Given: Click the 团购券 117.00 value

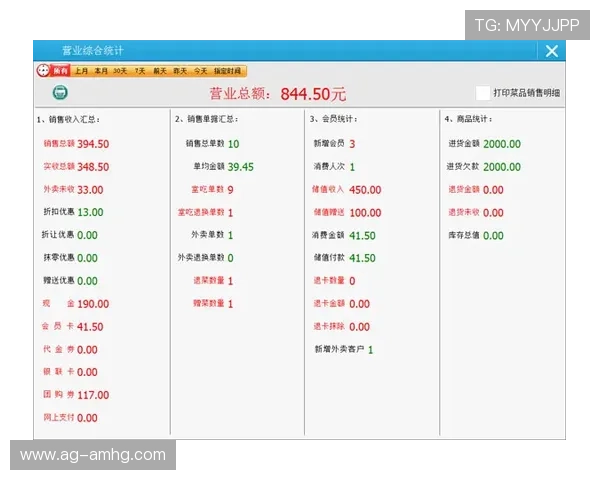Looking at the screenshot, I should [93, 395].
